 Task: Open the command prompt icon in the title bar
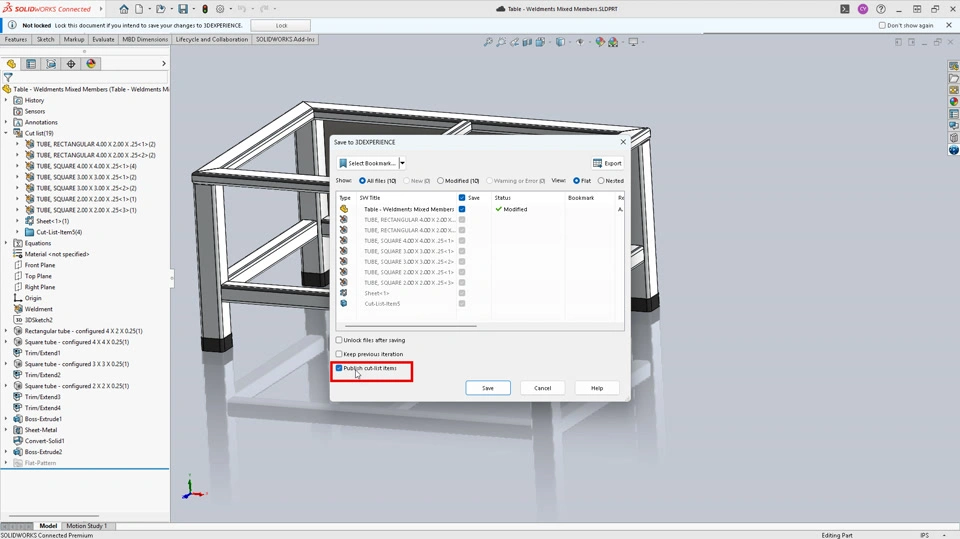point(845,9)
